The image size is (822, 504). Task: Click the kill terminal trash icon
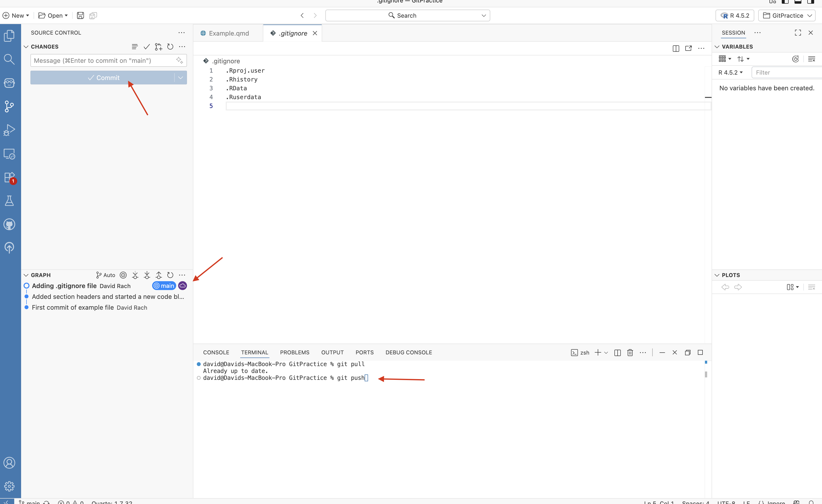[x=630, y=353]
